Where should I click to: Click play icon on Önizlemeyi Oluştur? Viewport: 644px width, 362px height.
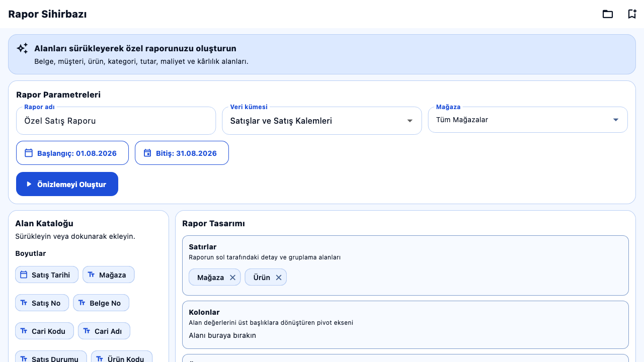[29, 184]
